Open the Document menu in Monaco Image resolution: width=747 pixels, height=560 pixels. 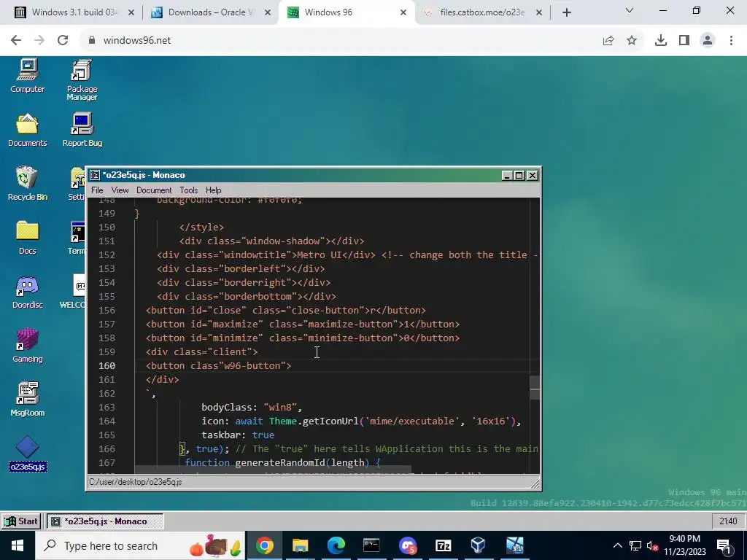[x=154, y=190]
